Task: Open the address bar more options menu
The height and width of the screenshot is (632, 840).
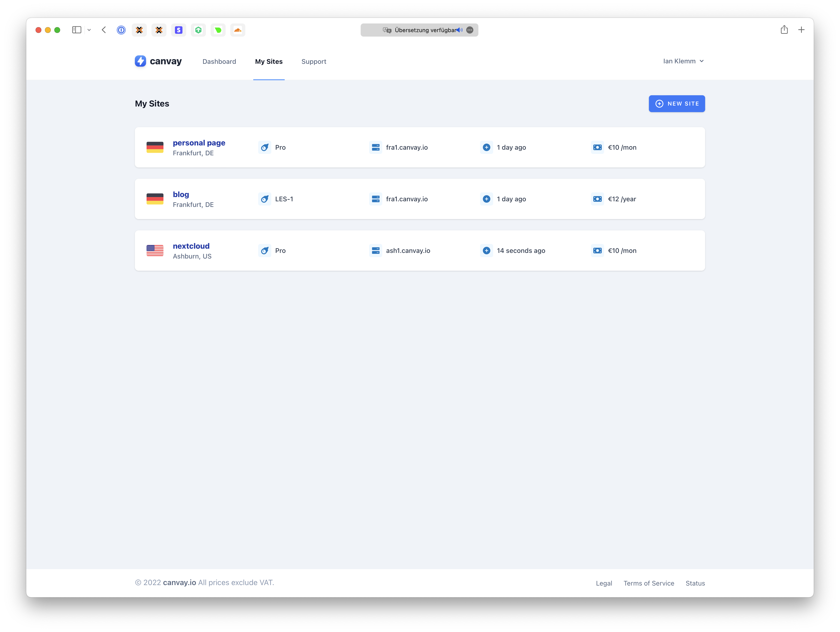Action: tap(470, 30)
